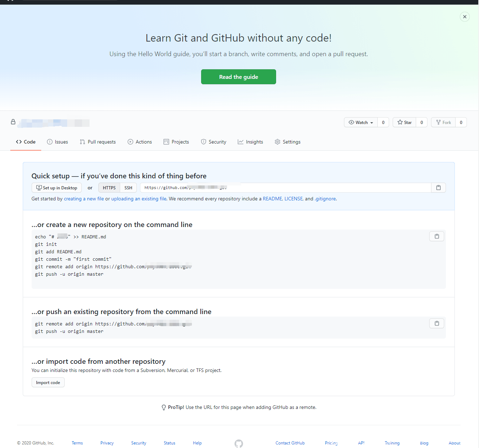Image resolution: width=479 pixels, height=448 pixels.
Task: Open the Pull requests tab
Action: [x=98, y=142]
